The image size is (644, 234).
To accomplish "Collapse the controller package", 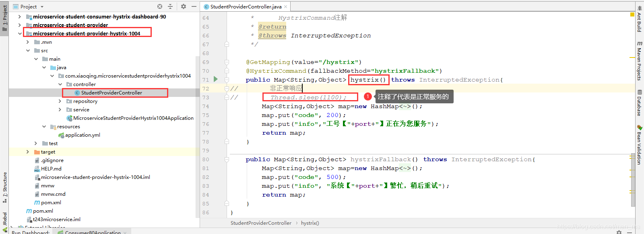I will (60, 84).
